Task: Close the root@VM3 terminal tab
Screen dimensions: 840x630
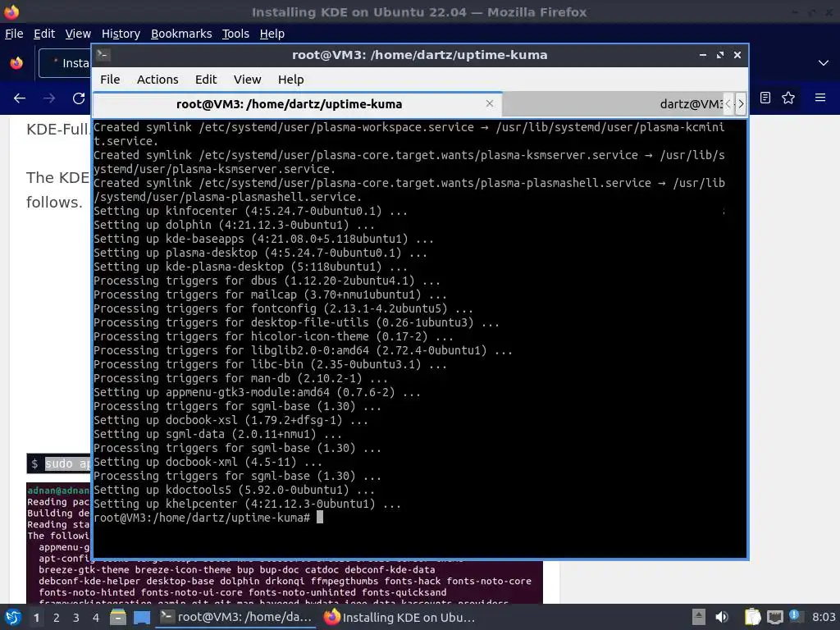Action: [x=489, y=103]
